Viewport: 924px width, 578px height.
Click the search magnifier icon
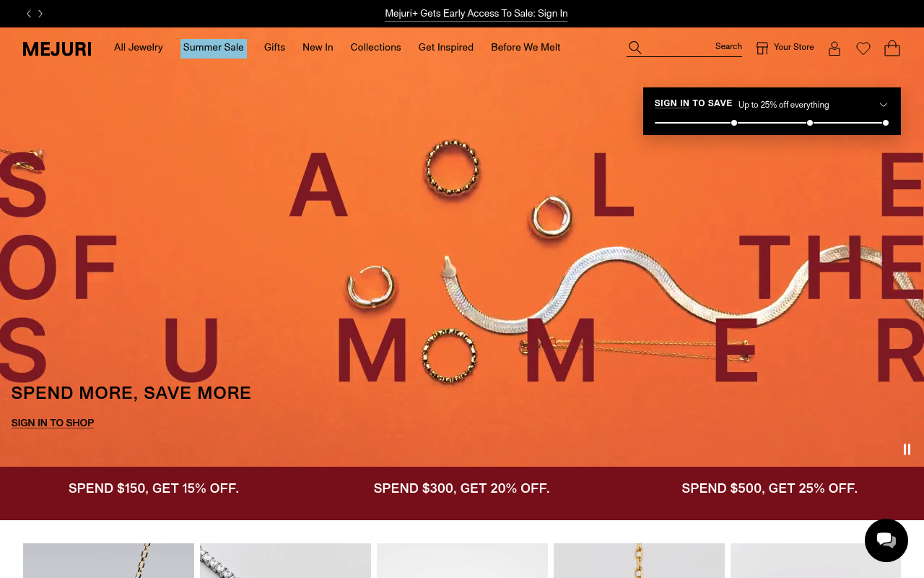[635, 48]
